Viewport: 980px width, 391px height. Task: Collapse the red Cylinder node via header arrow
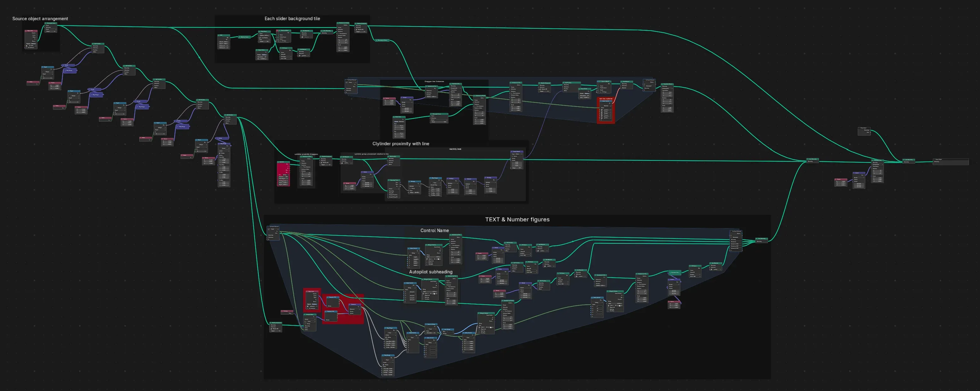[x=279, y=162]
